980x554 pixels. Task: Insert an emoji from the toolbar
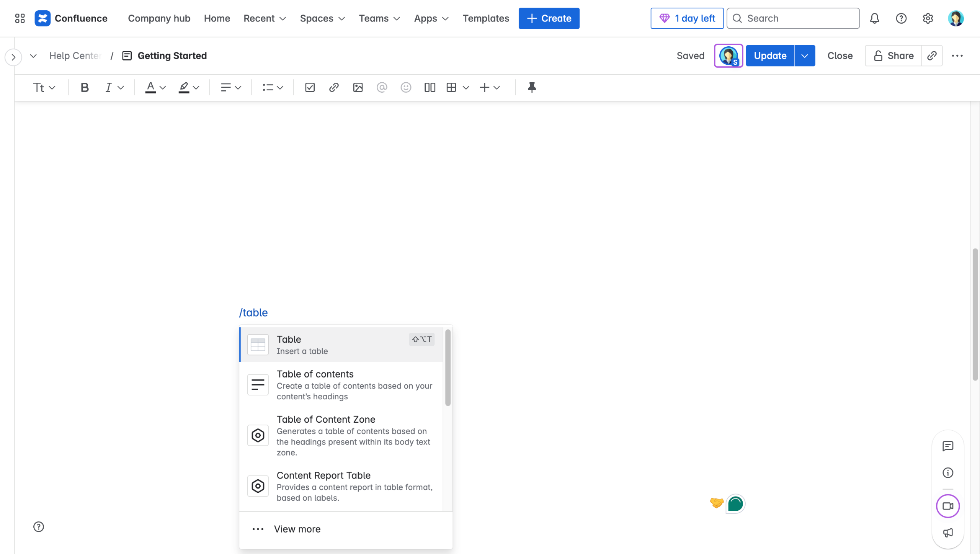tap(405, 88)
